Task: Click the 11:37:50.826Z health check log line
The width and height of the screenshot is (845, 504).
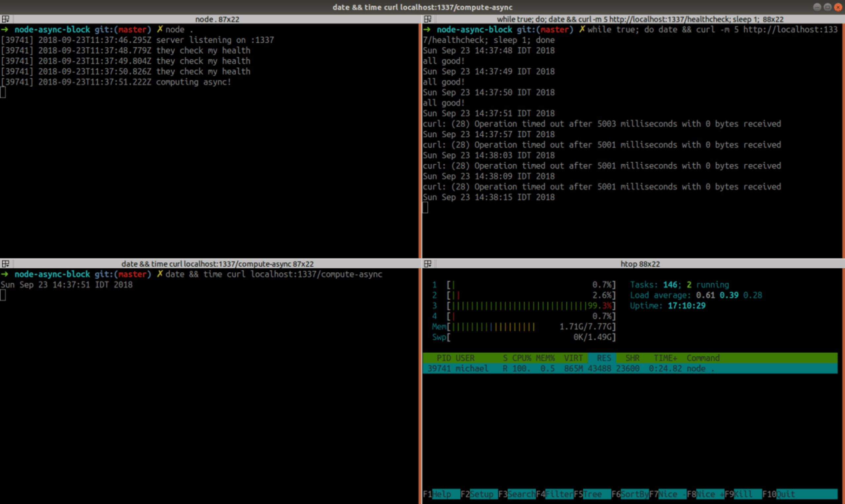Action: [x=125, y=72]
